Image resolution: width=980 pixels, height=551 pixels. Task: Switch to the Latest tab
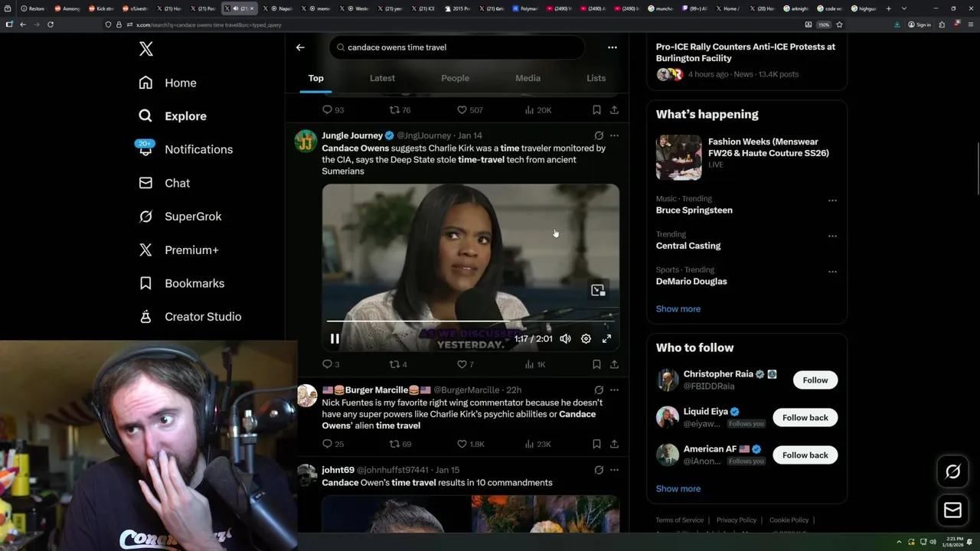click(x=382, y=78)
